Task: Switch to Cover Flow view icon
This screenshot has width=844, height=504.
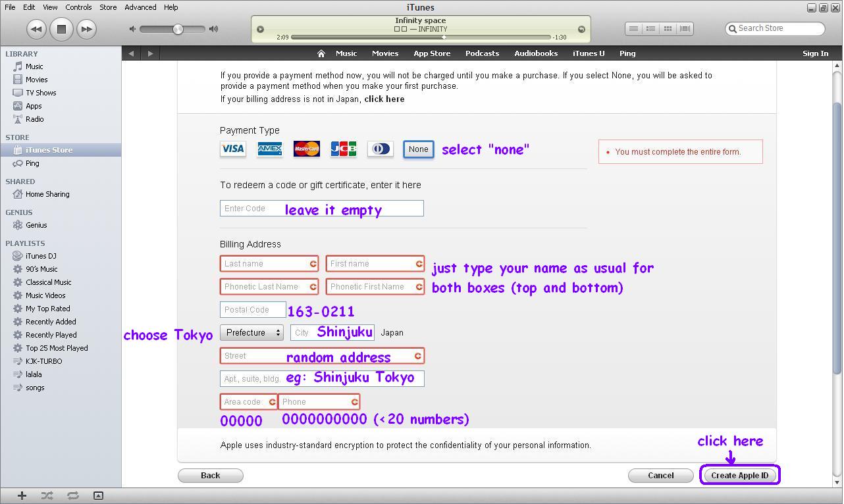Action: [685, 28]
